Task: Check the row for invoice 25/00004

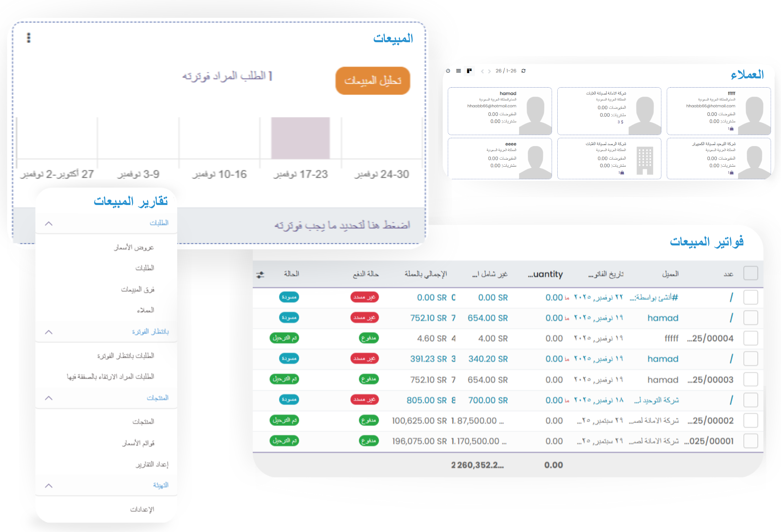Action: tap(750, 338)
